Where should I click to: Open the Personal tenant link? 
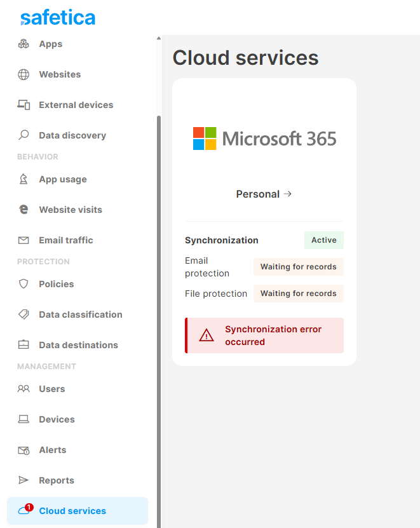(264, 194)
